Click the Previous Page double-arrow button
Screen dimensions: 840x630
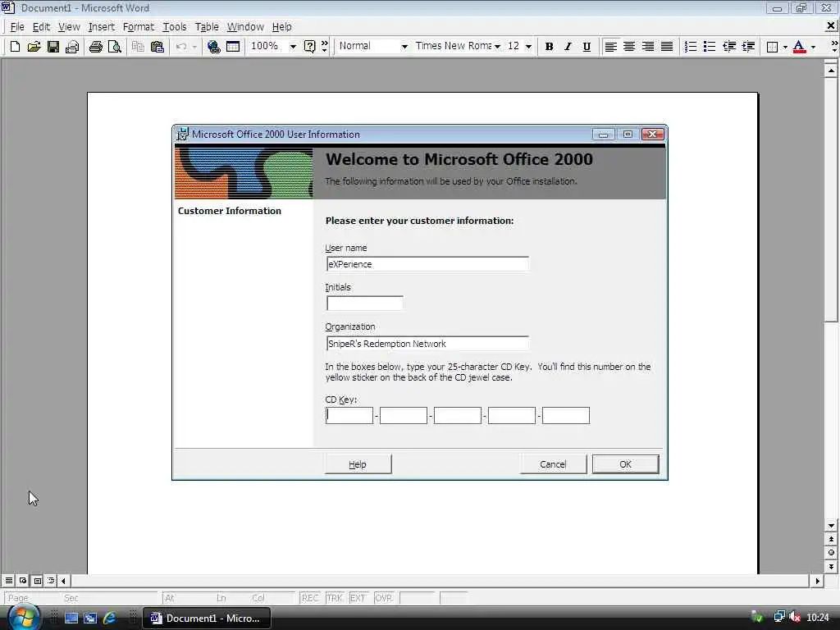pyautogui.click(x=831, y=539)
